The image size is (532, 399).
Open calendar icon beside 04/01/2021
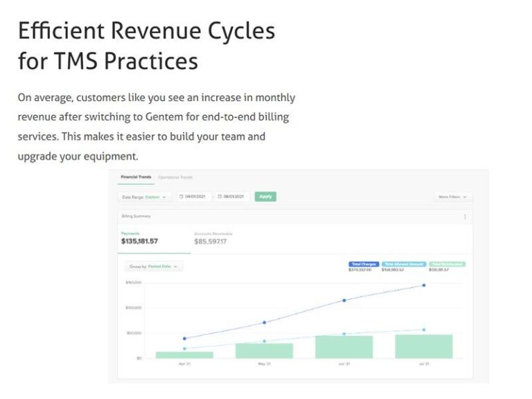[x=181, y=197]
